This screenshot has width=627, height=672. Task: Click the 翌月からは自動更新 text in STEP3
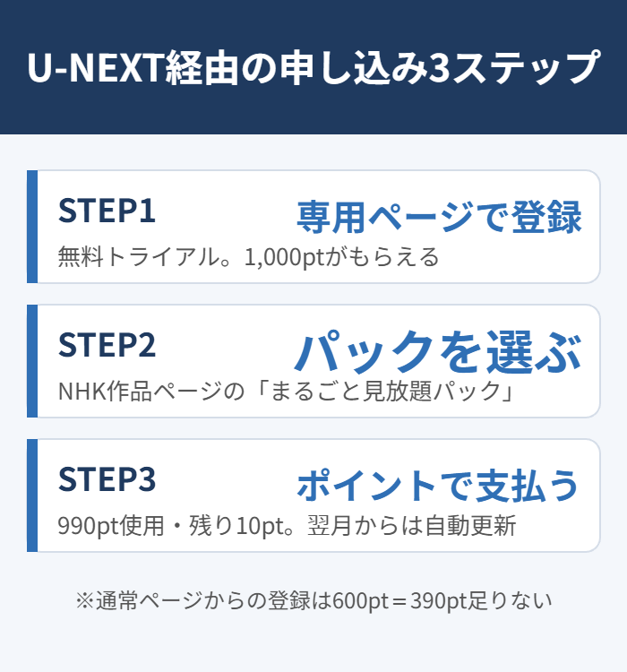click(411, 526)
